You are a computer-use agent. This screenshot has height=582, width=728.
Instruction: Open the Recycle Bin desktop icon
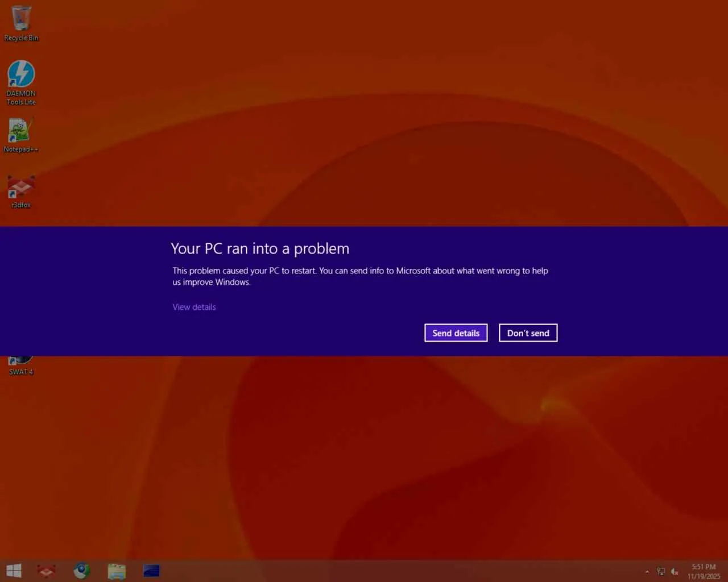[21, 24]
